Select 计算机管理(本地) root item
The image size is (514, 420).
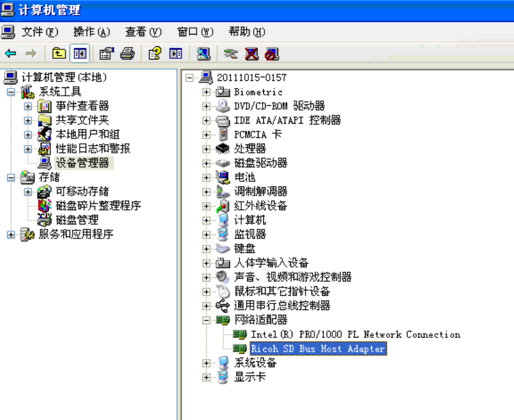64,77
